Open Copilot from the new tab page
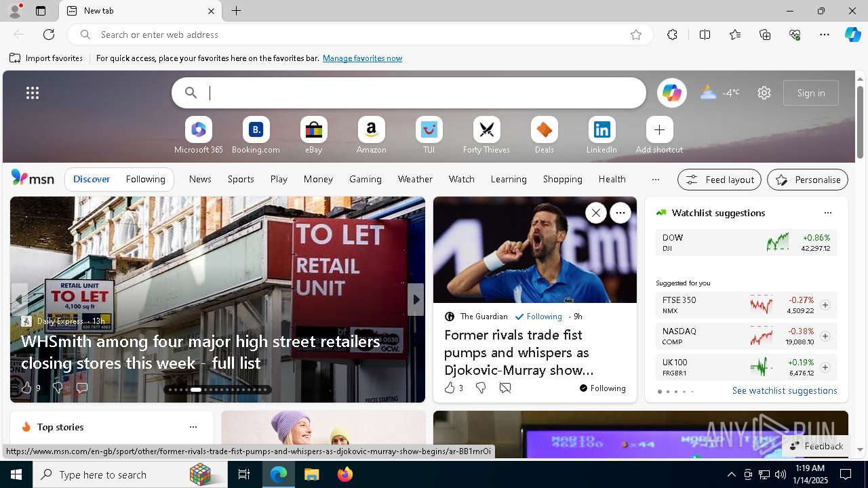Image resolution: width=868 pixels, height=488 pixels. tap(671, 93)
